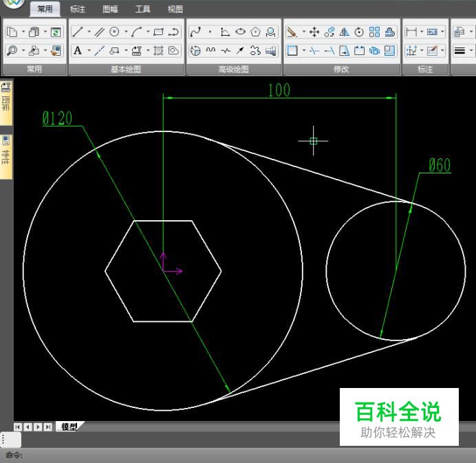Select the Break/hole tool with shaft icon

(270, 50)
